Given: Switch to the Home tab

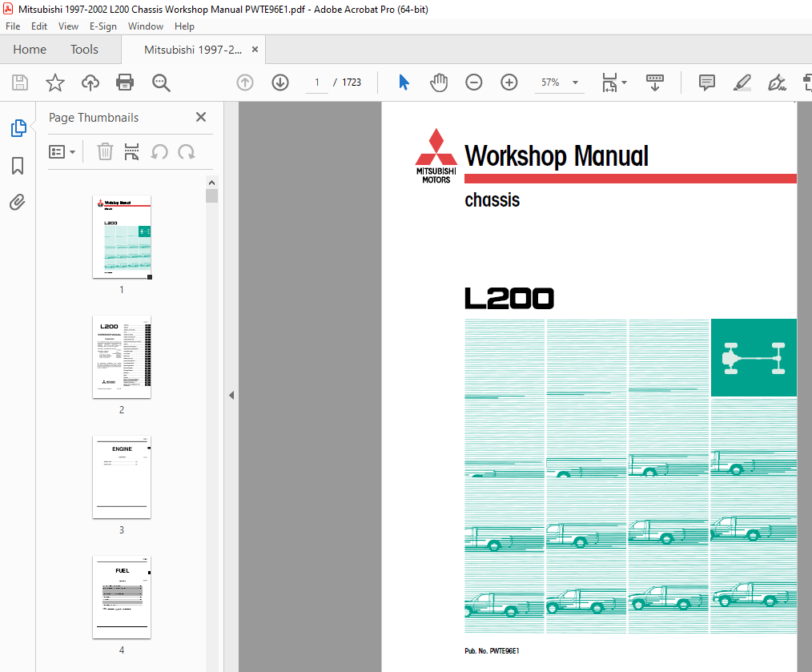Looking at the screenshot, I should tap(30, 49).
